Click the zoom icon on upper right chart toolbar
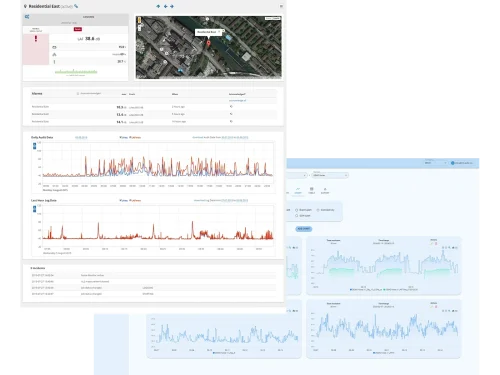 tap(449, 248)
